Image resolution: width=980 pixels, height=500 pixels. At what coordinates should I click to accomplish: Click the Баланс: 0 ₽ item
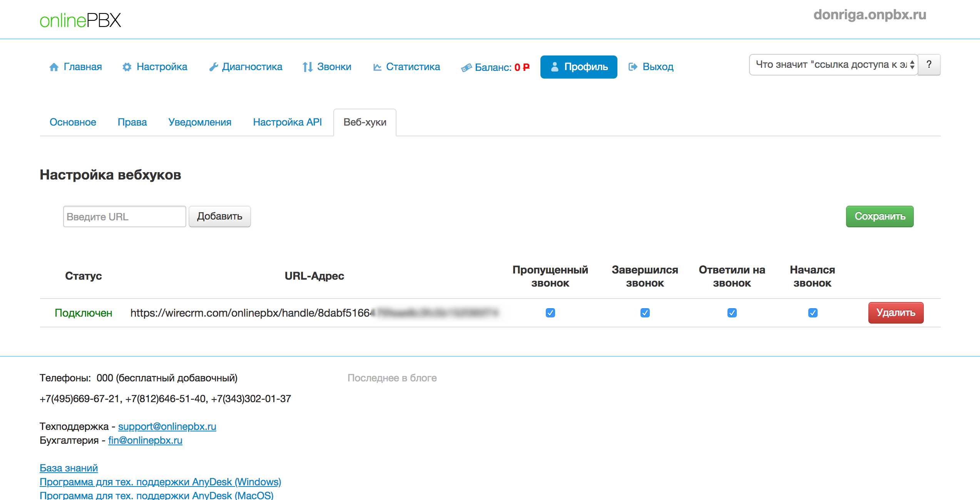coord(495,67)
